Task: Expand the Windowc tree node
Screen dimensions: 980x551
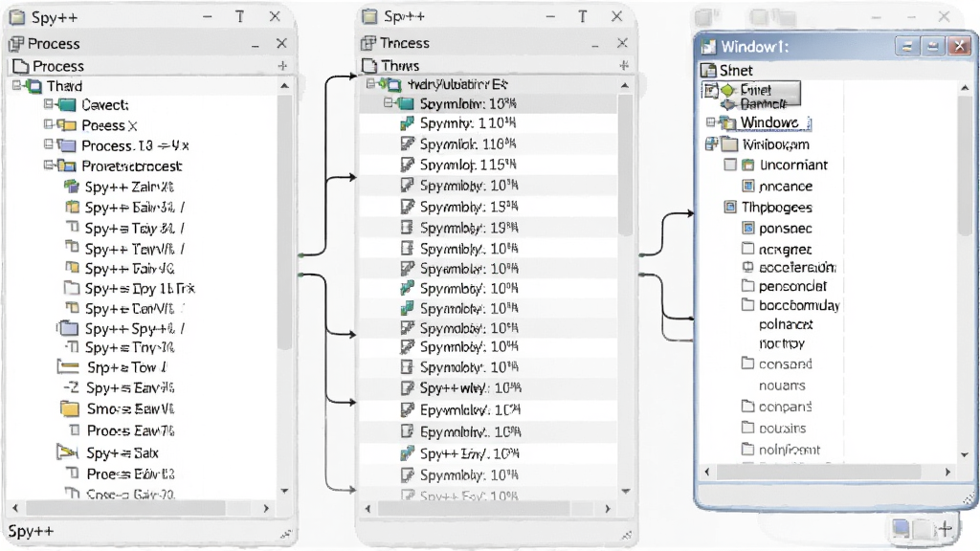Action: [711, 121]
